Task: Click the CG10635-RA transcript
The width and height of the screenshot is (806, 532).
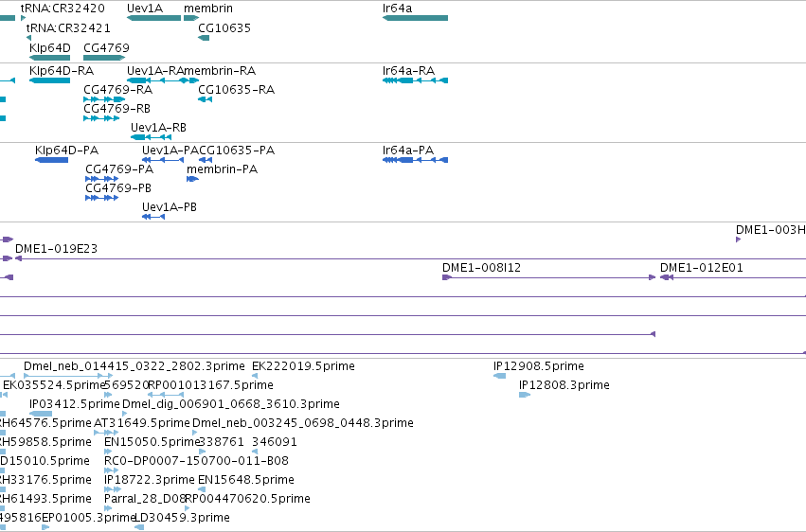Action: tap(206, 99)
